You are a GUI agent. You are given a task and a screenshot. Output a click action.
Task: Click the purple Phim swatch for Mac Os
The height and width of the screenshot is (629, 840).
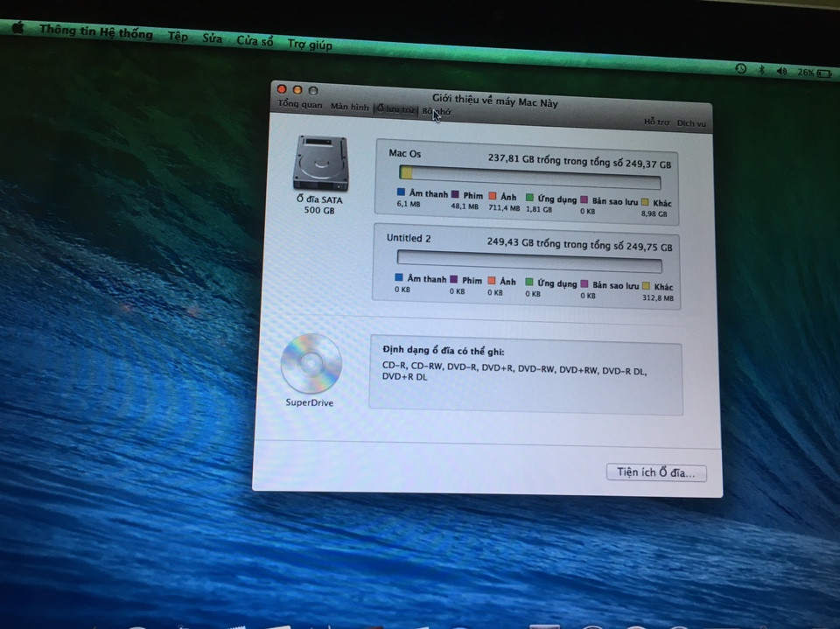pyautogui.click(x=455, y=194)
